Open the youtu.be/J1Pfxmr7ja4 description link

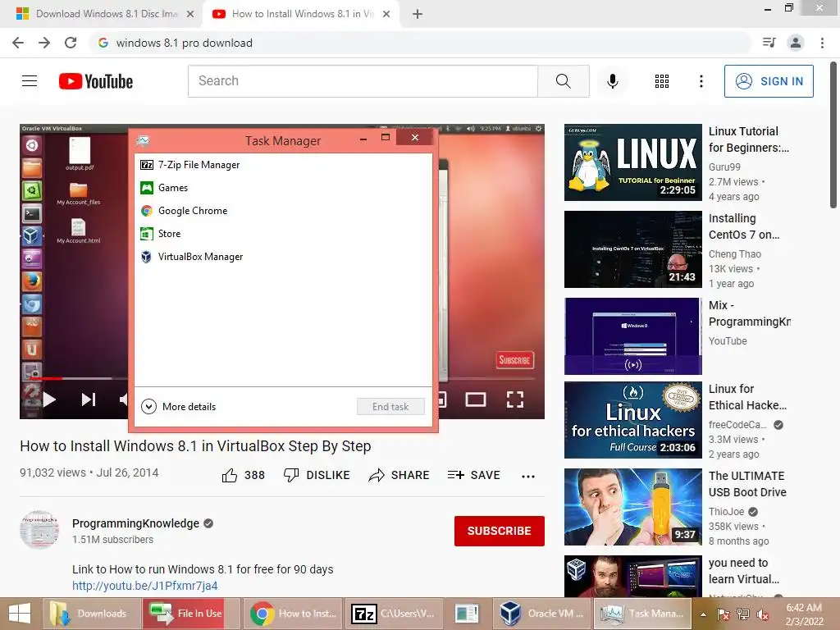144,586
